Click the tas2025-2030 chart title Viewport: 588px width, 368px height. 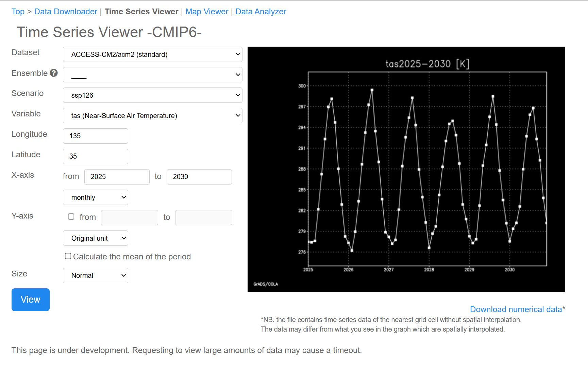click(427, 64)
